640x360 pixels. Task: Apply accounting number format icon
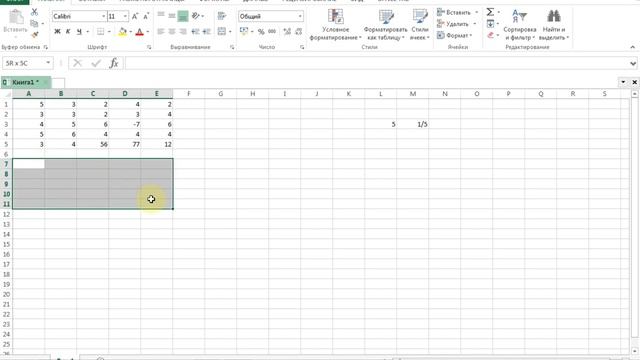(x=244, y=31)
